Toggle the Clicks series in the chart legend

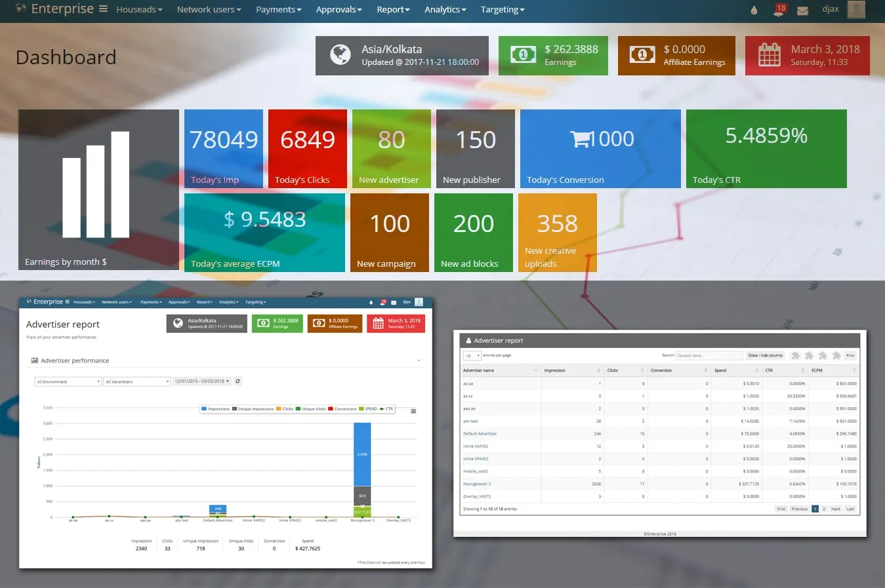pyautogui.click(x=285, y=409)
